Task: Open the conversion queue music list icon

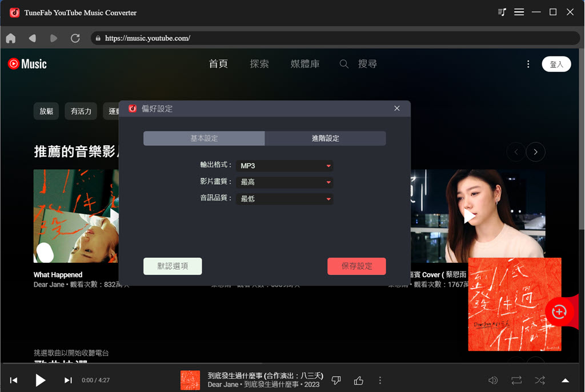Action: [502, 13]
